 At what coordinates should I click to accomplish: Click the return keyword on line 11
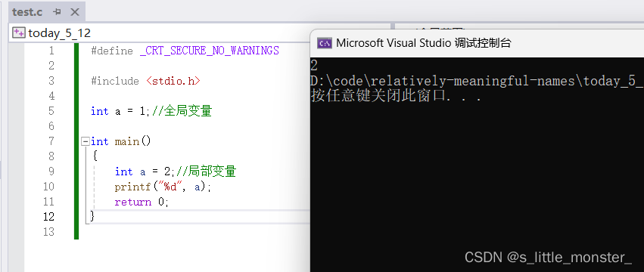pyautogui.click(x=132, y=202)
